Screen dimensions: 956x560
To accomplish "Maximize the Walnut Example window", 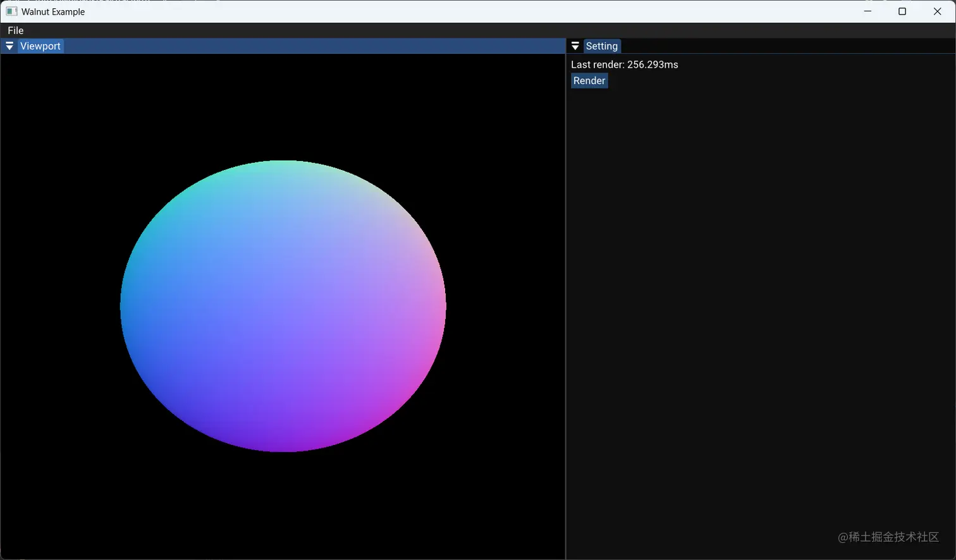I will (x=902, y=11).
